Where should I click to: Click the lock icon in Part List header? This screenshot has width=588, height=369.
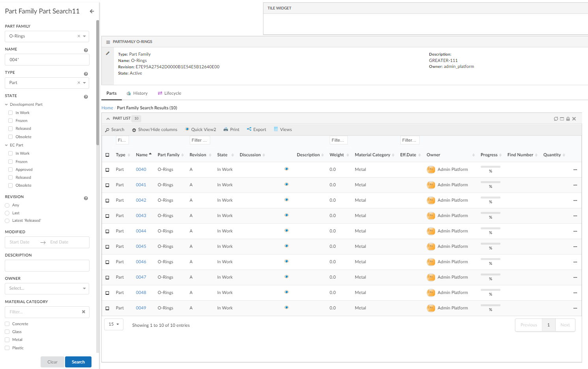point(568,119)
